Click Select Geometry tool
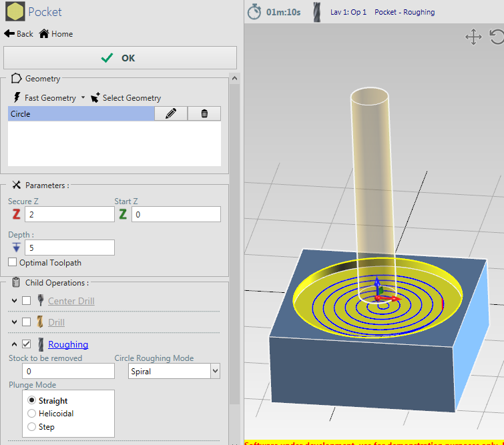 tap(126, 97)
